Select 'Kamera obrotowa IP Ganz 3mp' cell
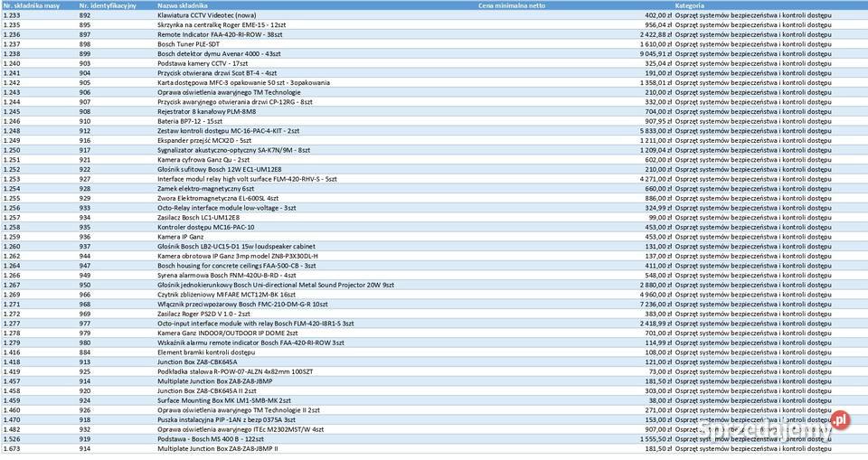This screenshot has width=868, height=460. (238, 257)
